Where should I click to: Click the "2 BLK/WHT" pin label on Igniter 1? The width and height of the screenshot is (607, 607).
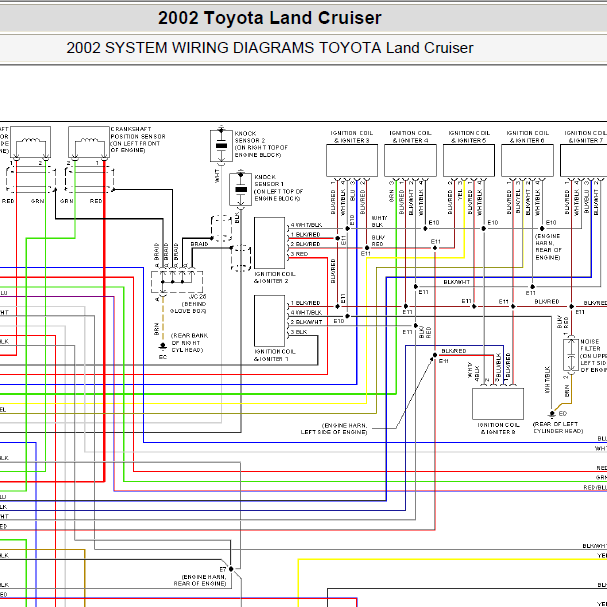[306, 322]
